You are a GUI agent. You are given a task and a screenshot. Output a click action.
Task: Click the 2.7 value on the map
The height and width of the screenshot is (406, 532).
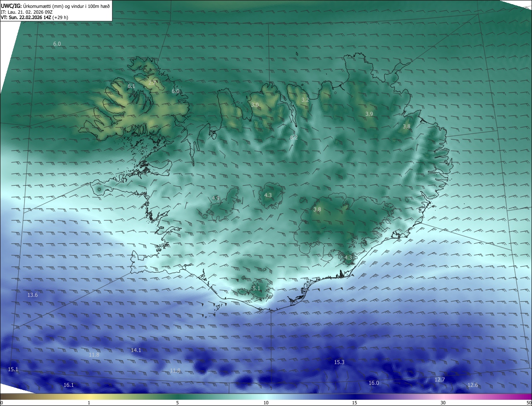152,83
